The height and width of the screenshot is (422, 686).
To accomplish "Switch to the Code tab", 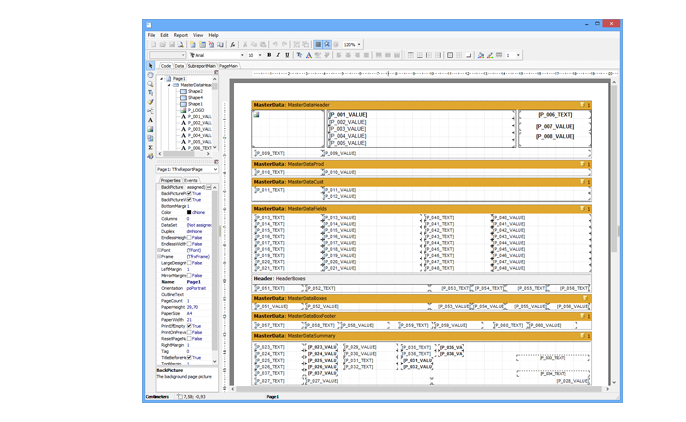I will (x=166, y=66).
